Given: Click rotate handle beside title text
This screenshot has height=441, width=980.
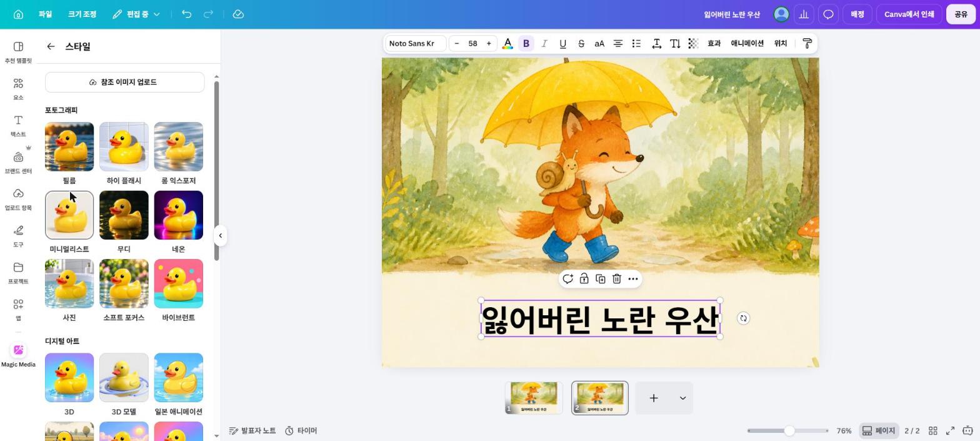Looking at the screenshot, I should [743, 318].
